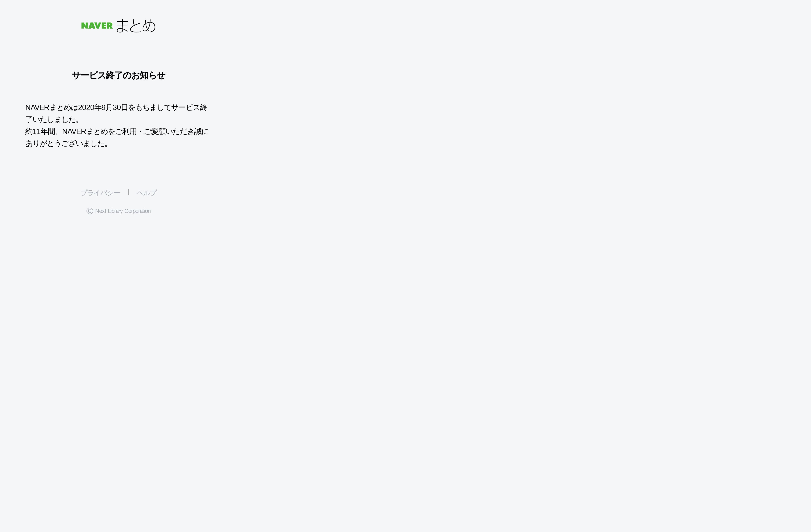Click the word 誠に ending third line

[x=201, y=132]
